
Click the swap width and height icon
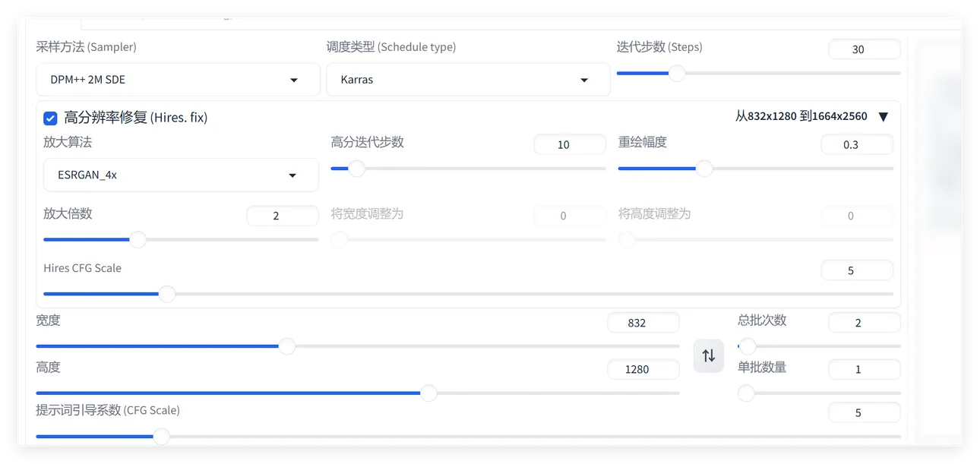point(708,355)
